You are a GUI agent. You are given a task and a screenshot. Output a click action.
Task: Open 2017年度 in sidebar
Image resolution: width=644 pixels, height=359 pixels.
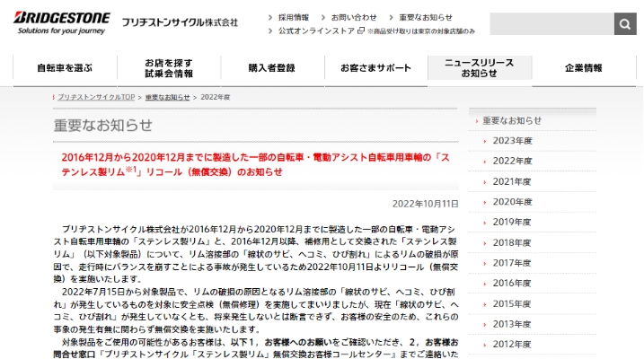[x=512, y=263]
